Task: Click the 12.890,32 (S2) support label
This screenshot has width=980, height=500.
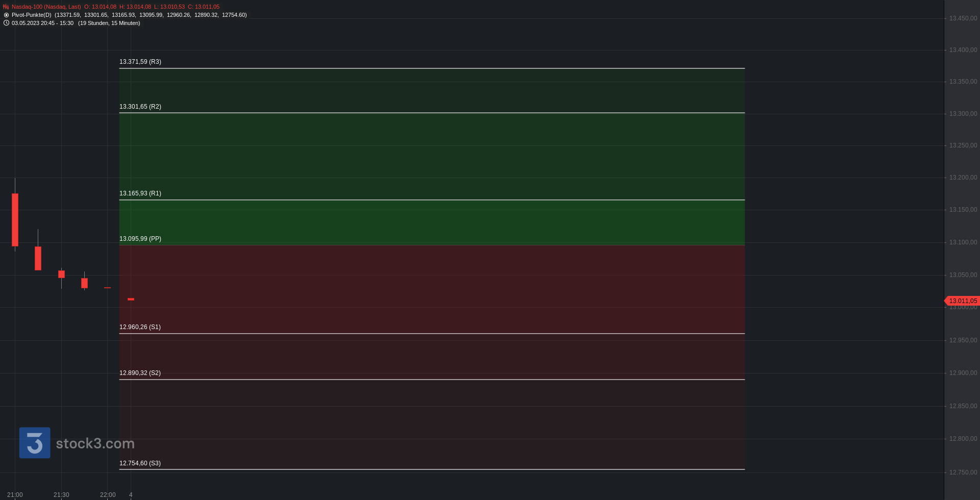Action: point(140,373)
